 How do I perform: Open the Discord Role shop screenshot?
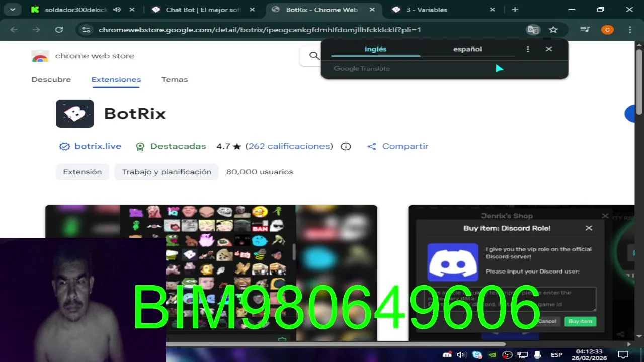[521, 273]
